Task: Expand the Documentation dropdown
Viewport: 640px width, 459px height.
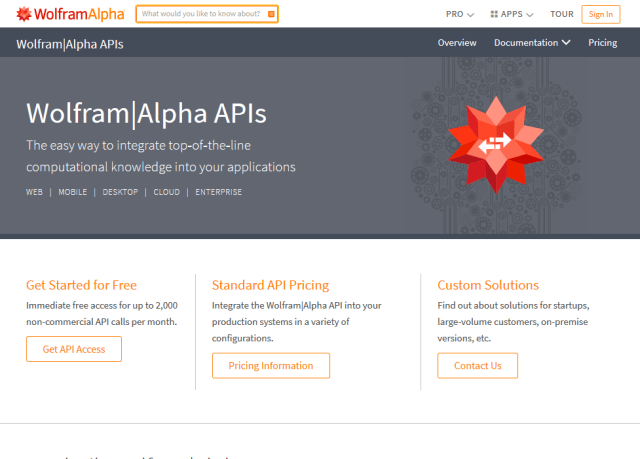Action: (x=532, y=43)
